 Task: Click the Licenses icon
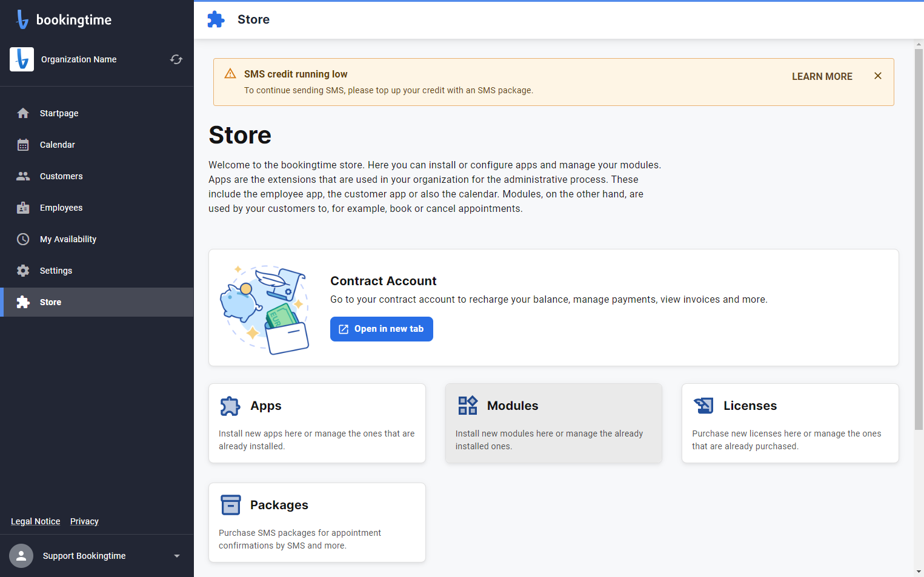click(x=704, y=406)
